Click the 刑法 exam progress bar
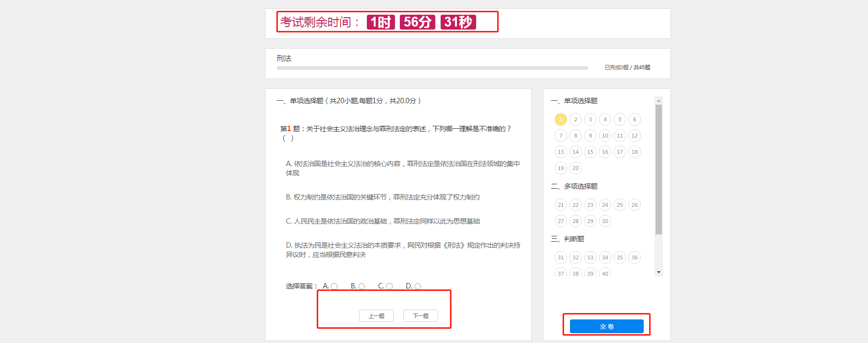Screen dimensions: 868x343 pos(432,68)
